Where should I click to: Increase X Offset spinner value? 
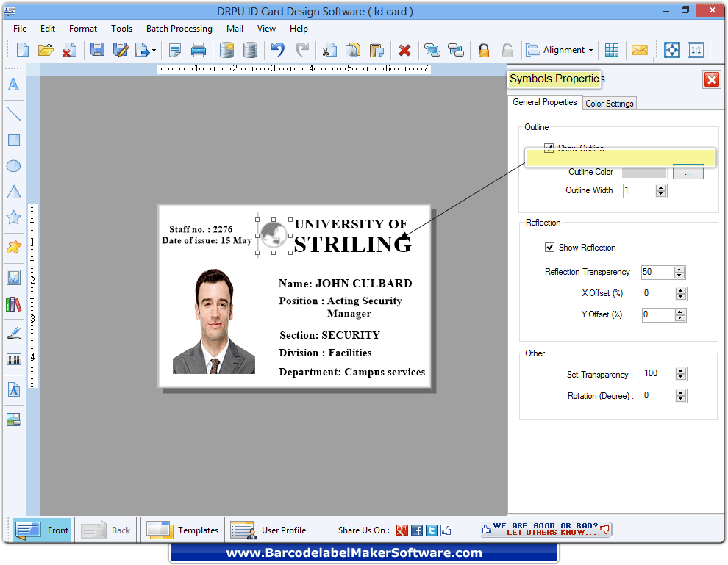[681, 291]
